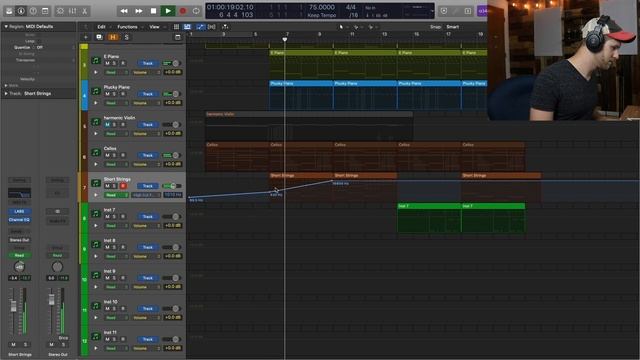This screenshot has width=640, height=360.
Task: Toggle the orange H hide tracks button
Action: point(113,37)
